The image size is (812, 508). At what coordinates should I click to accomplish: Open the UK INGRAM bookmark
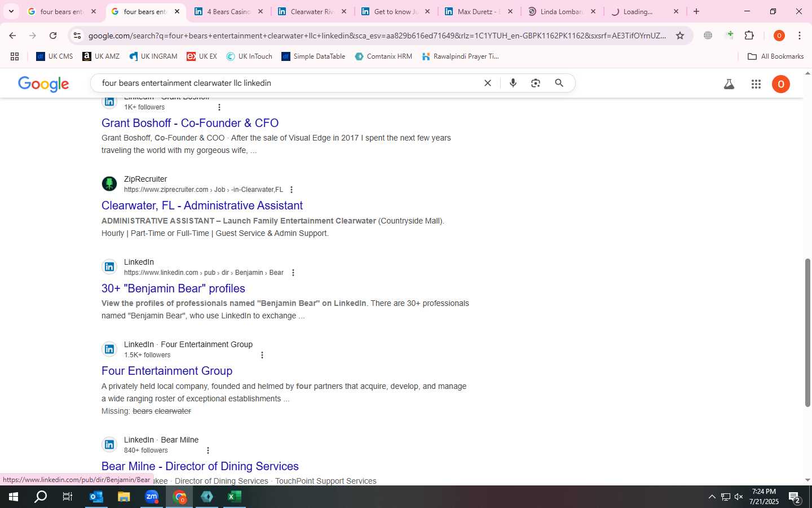(153, 56)
